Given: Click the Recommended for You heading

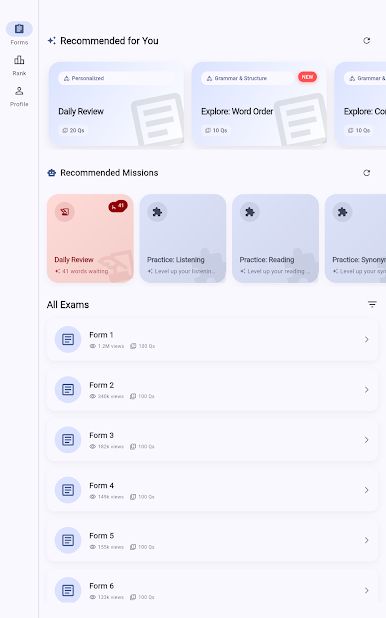Looking at the screenshot, I should click(109, 41).
